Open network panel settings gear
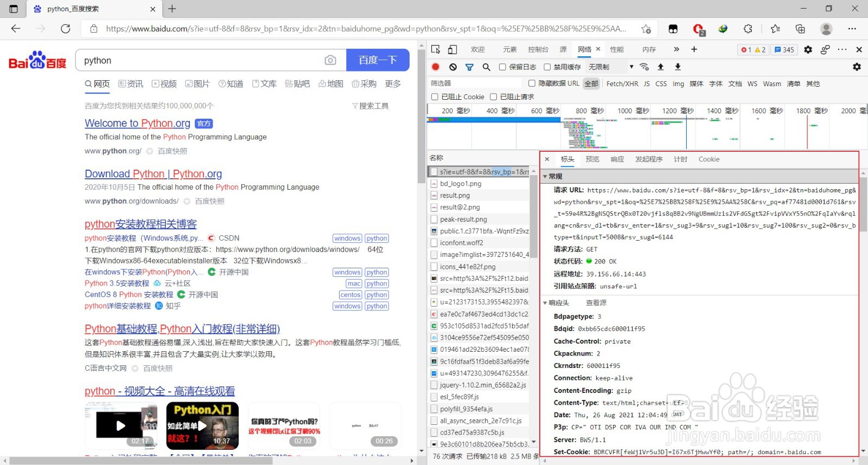Viewport: 868px width, 465px height. coord(857,67)
